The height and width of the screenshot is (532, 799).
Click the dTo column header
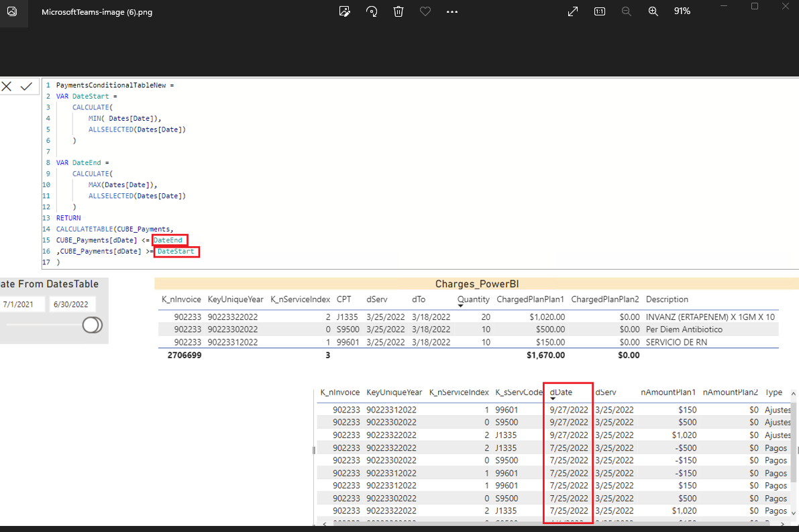(x=419, y=299)
